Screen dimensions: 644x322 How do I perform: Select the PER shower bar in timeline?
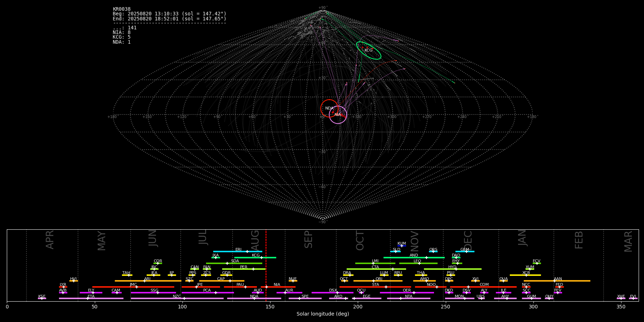(x=244, y=269)
